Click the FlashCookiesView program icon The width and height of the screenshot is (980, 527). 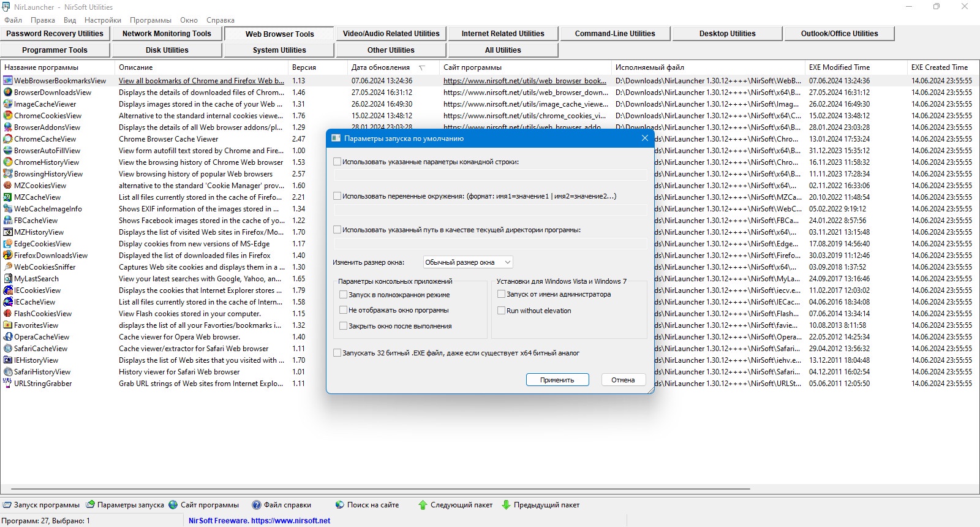point(8,313)
